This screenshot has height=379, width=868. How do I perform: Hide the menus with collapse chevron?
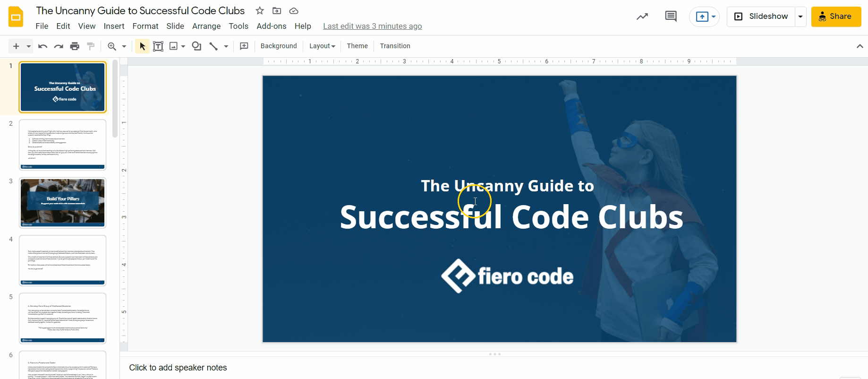point(859,46)
